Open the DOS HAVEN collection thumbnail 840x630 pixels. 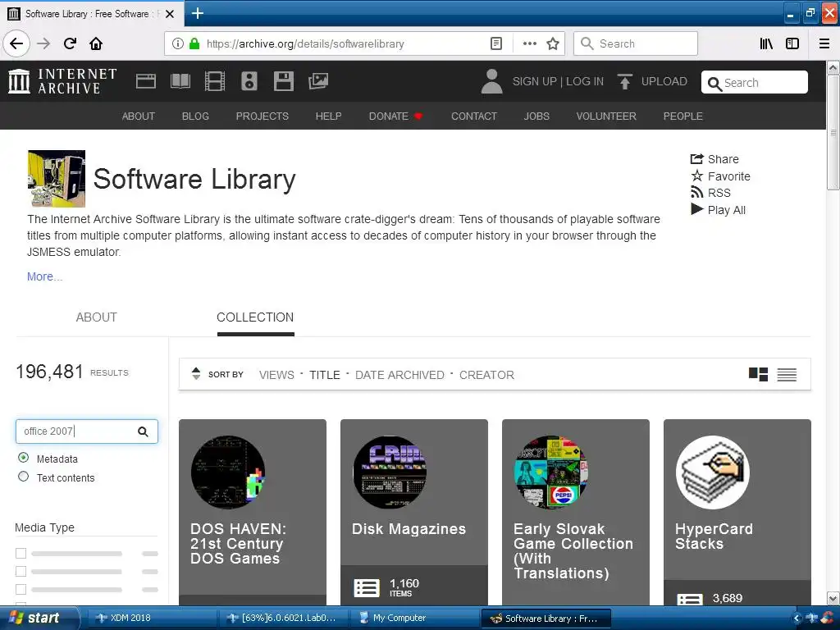tap(228, 472)
